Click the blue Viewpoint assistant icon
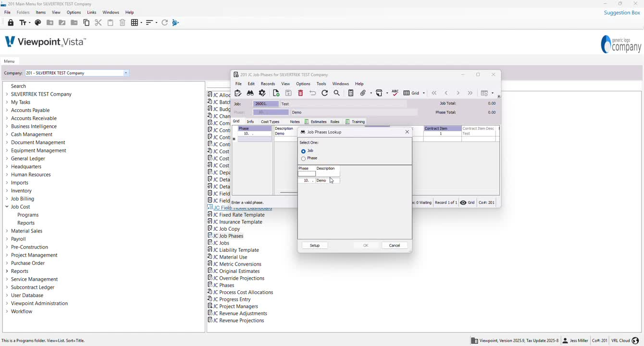This screenshot has height=346, width=644. coord(176,23)
